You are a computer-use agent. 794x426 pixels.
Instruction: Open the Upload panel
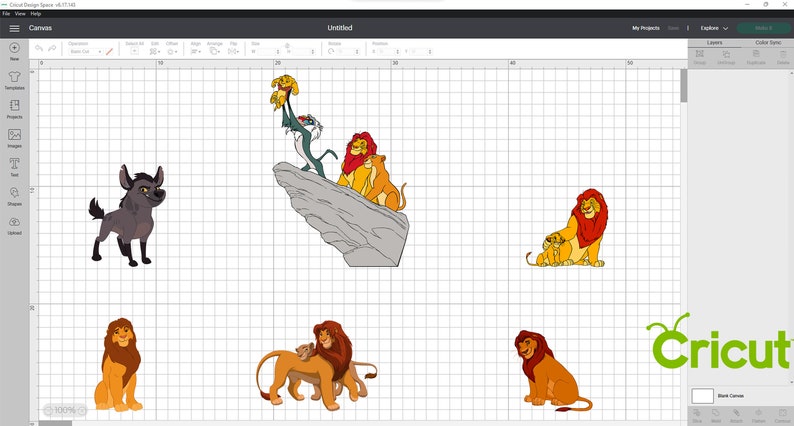pos(14,225)
